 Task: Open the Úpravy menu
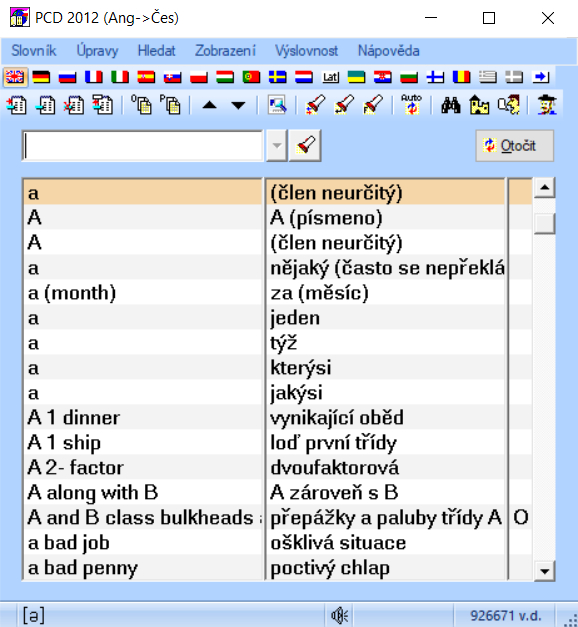pyautogui.click(x=98, y=51)
